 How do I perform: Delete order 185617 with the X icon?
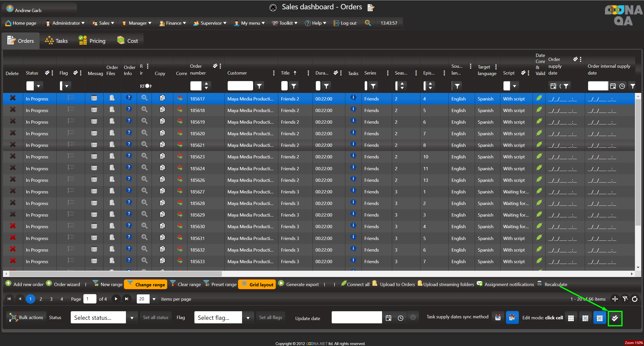pyautogui.click(x=13, y=98)
